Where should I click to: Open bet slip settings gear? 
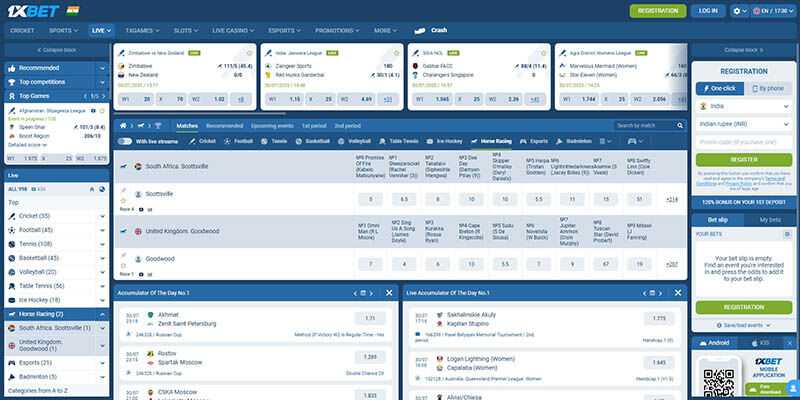[x=787, y=234]
